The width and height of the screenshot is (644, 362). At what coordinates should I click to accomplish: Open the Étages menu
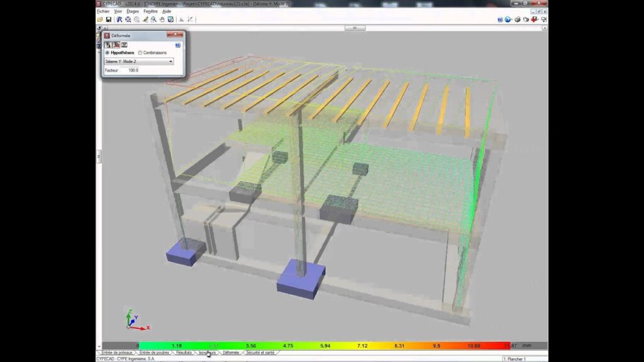coord(133,11)
